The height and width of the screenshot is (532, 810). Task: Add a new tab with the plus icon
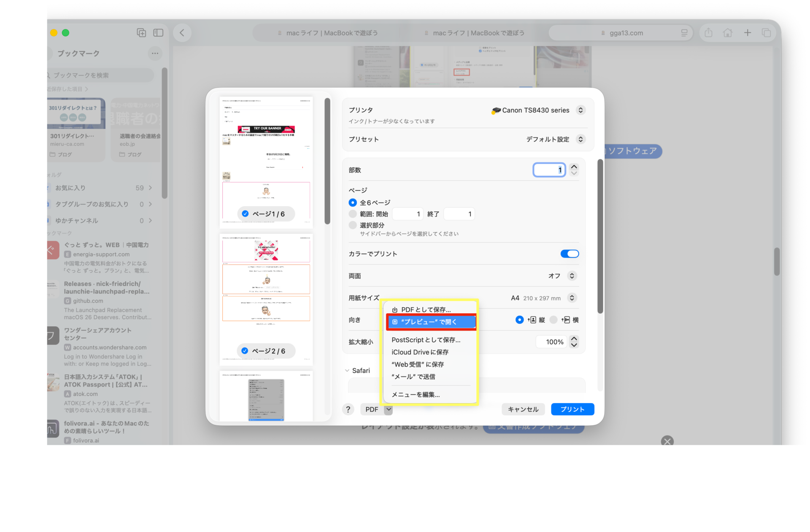748,32
